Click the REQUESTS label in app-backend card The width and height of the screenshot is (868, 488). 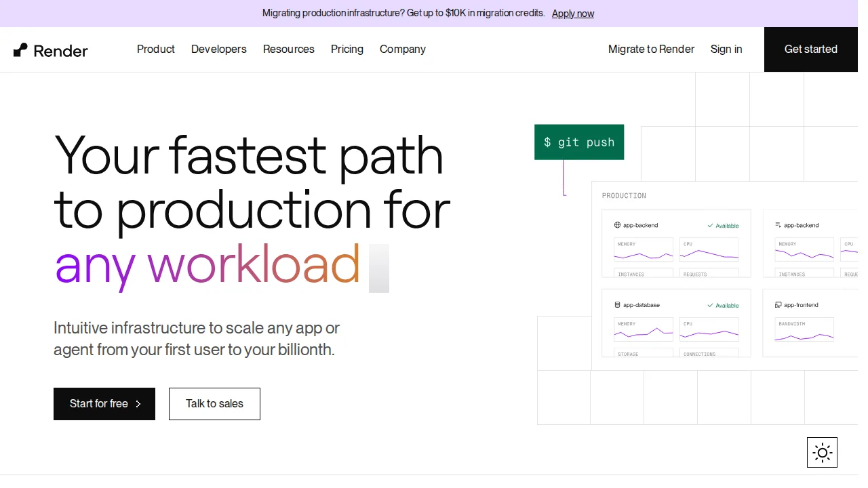click(695, 274)
